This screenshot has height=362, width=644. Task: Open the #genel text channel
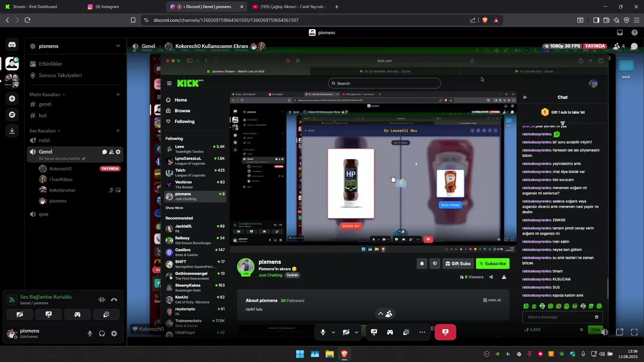75,104
